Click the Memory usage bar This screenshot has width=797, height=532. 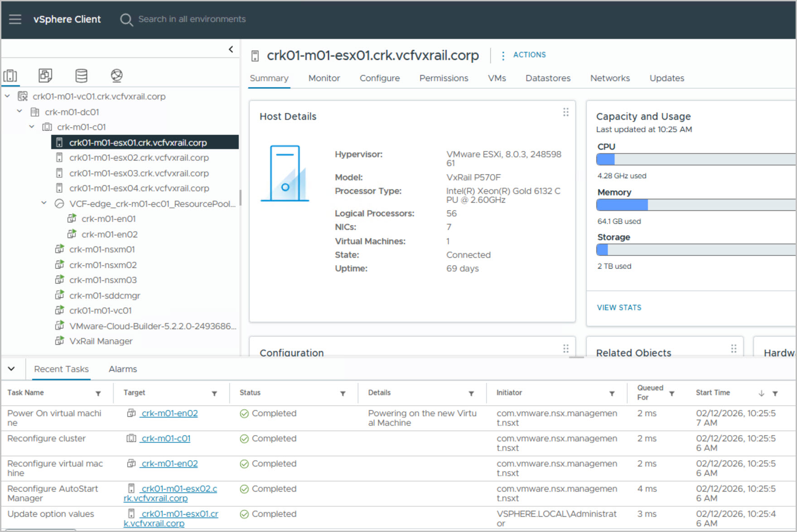pyautogui.click(x=696, y=205)
